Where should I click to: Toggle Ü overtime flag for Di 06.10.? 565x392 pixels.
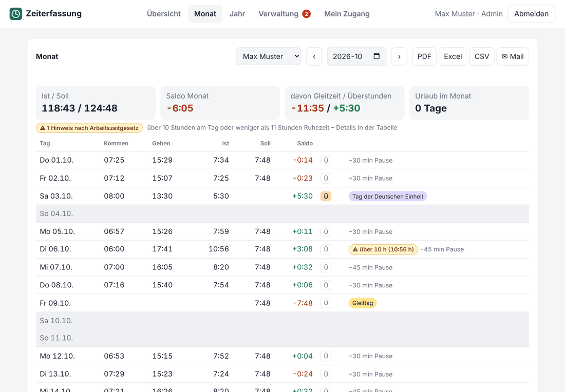(326, 249)
